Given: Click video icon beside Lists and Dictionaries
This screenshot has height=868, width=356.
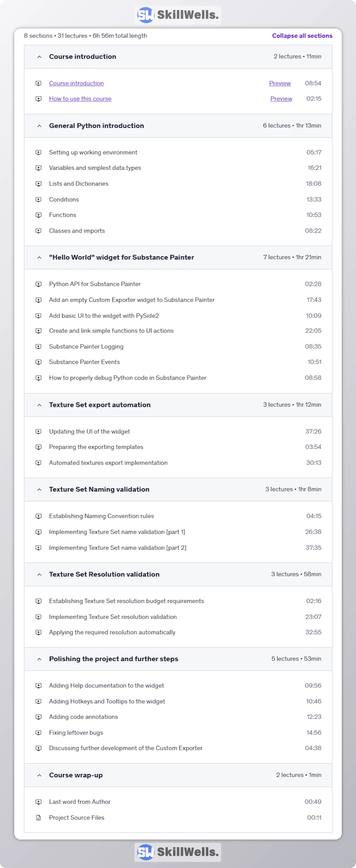Looking at the screenshot, I should coord(38,184).
